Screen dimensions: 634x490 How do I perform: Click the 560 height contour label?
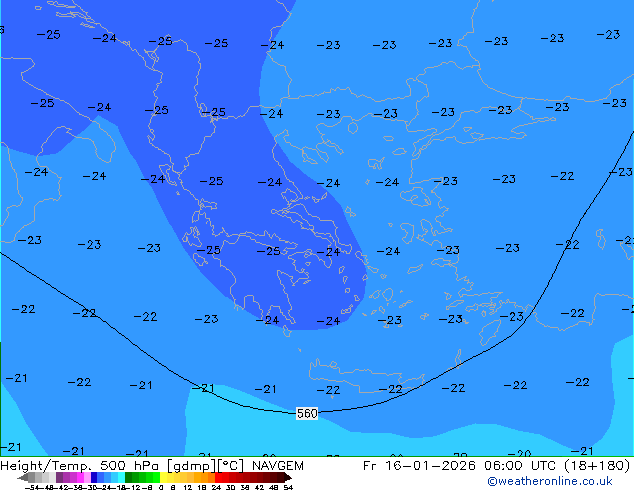307,413
